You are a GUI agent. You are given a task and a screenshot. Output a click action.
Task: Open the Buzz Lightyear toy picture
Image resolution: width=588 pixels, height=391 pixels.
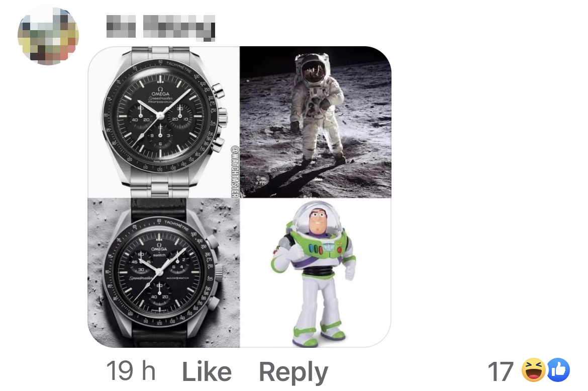click(316, 272)
